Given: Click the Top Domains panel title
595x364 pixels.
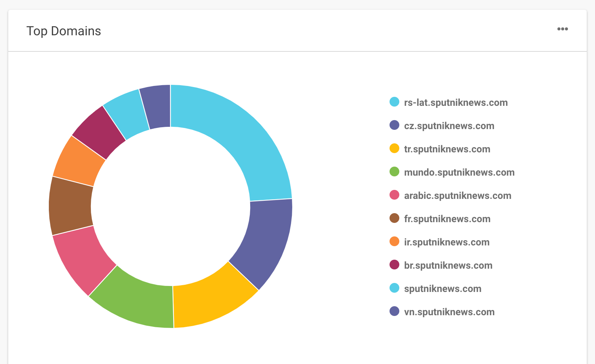Looking at the screenshot, I should tap(63, 31).
